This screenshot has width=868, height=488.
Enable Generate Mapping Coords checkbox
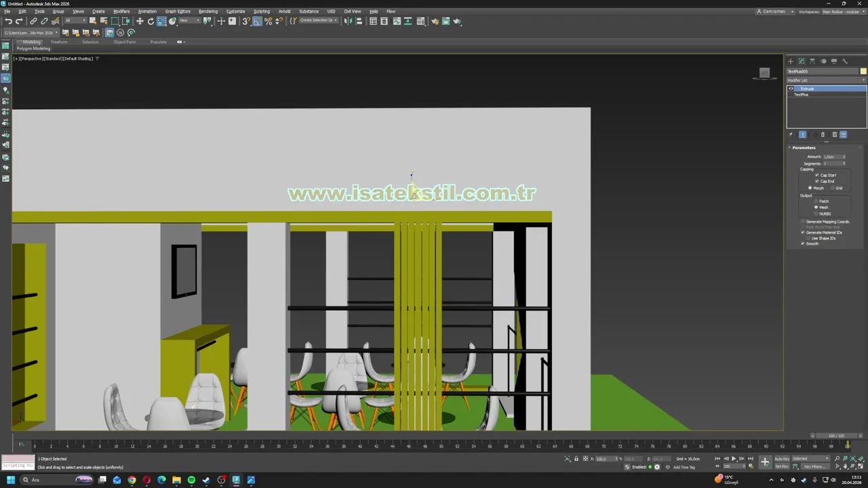[x=803, y=222]
